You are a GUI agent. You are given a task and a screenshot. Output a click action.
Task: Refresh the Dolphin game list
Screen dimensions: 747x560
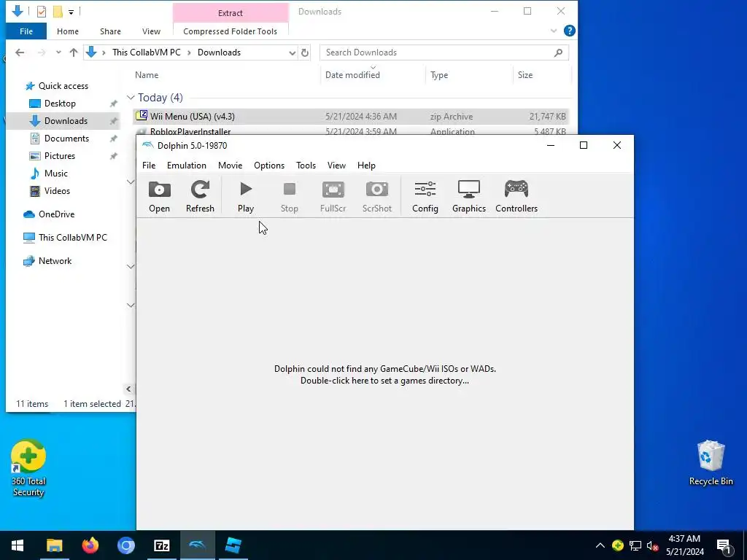pos(200,196)
